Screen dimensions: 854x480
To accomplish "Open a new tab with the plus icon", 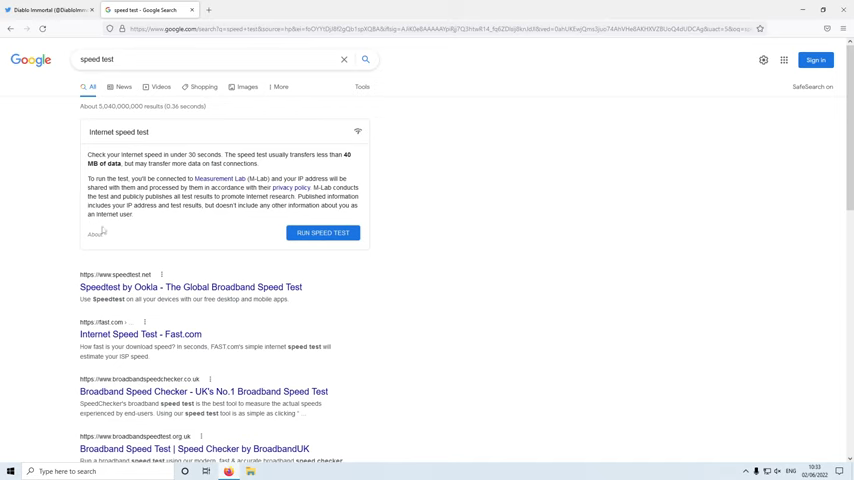I will pos(209,10).
